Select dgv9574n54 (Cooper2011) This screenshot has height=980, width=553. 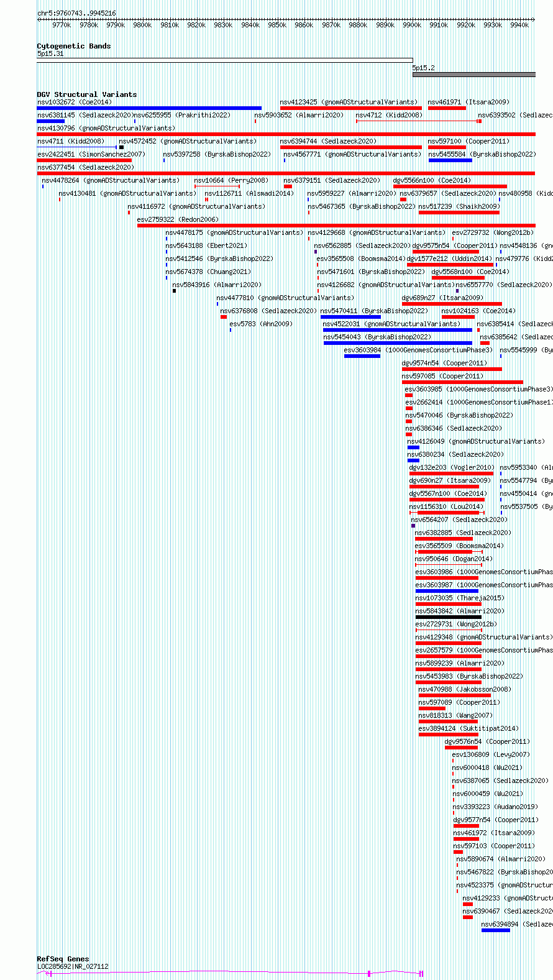tap(444, 363)
